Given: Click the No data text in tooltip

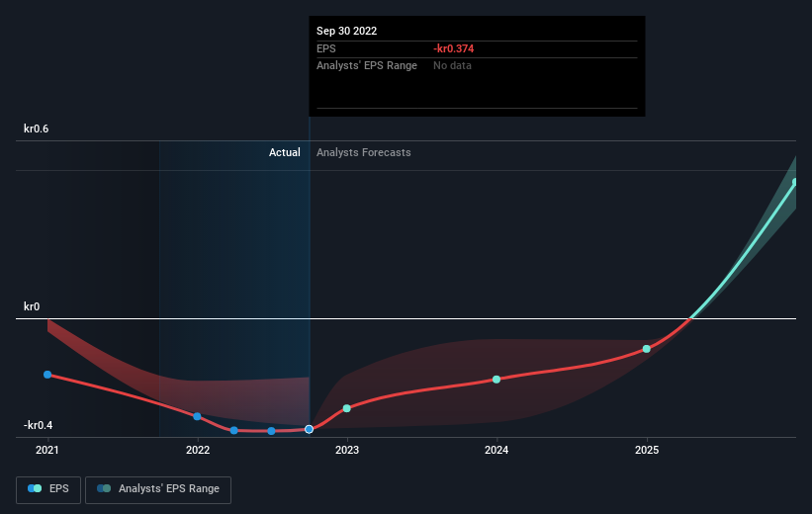Looking at the screenshot, I should [x=452, y=66].
